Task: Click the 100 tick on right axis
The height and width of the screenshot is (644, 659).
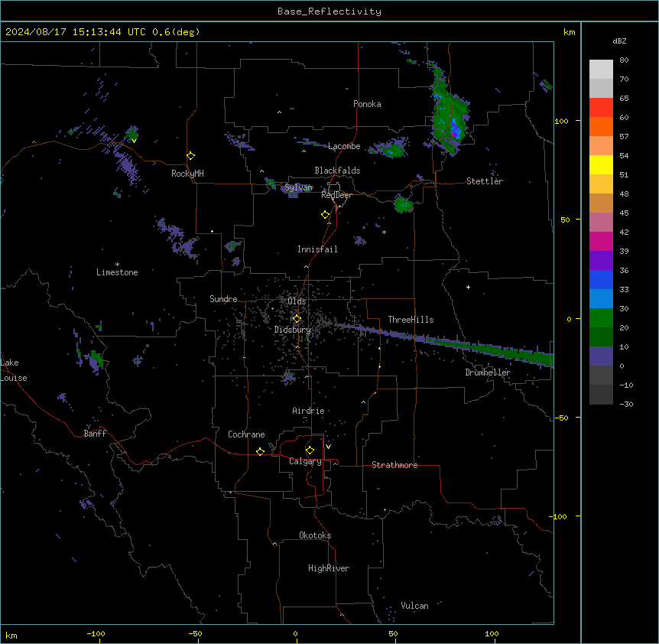Action: (561, 121)
